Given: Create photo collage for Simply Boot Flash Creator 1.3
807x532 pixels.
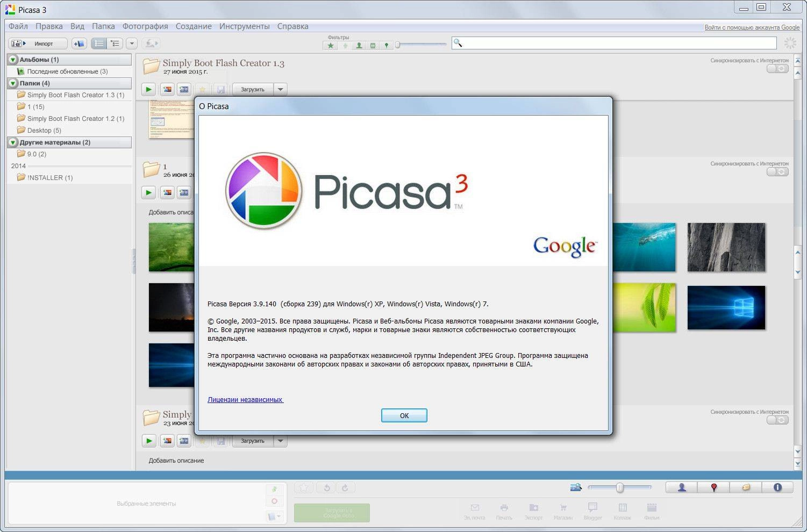Looking at the screenshot, I should [x=167, y=89].
